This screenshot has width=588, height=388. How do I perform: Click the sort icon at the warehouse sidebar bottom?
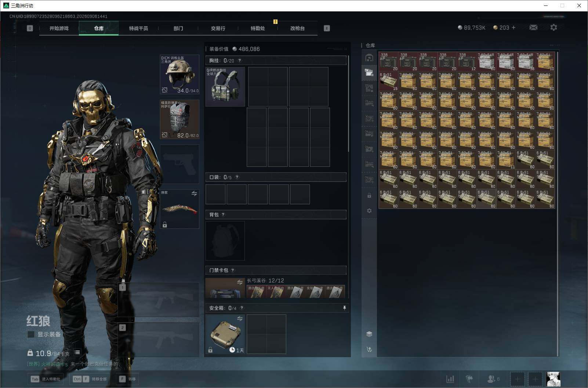[369, 349]
